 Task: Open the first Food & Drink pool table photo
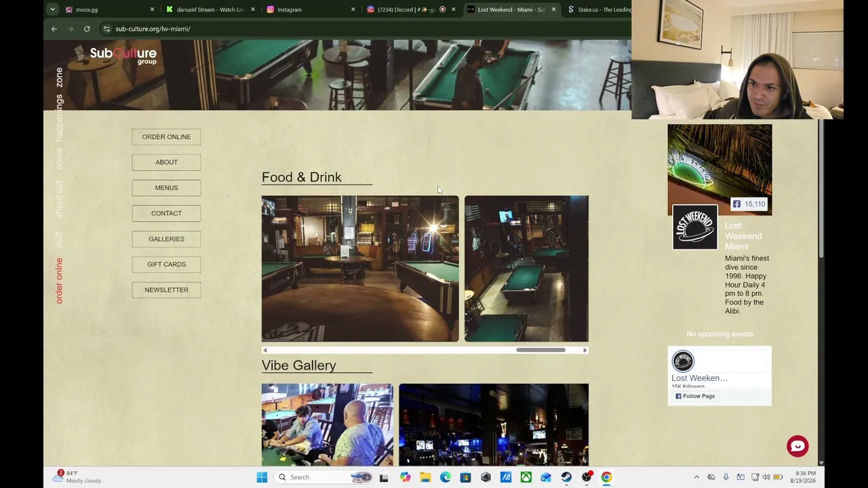[x=360, y=268]
